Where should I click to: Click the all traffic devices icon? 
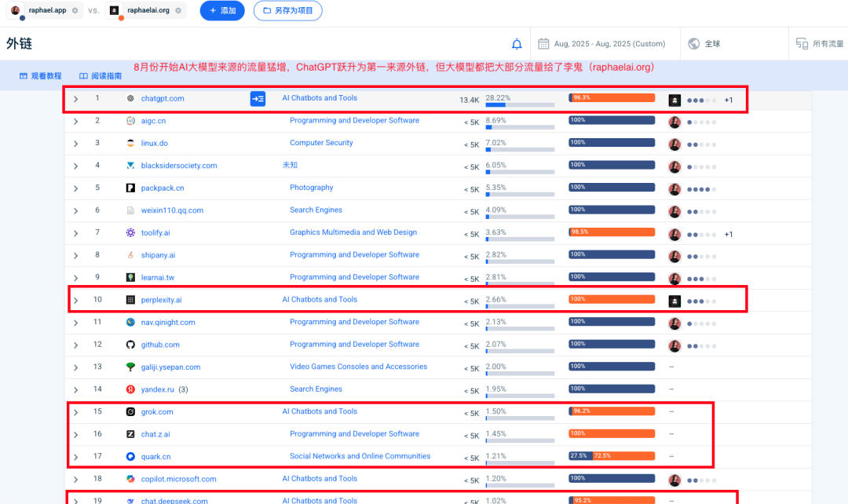click(802, 44)
